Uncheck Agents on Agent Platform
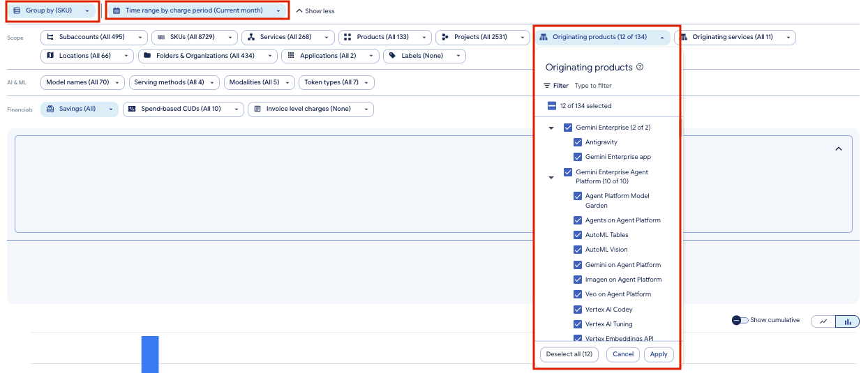The height and width of the screenshot is (373, 868). pyautogui.click(x=578, y=220)
